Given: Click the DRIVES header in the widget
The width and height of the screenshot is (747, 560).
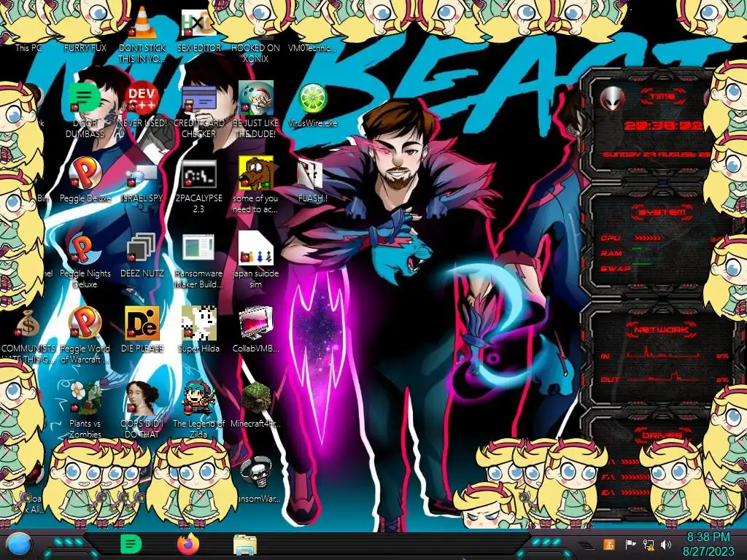Looking at the screenshot, I should (661, 435).
